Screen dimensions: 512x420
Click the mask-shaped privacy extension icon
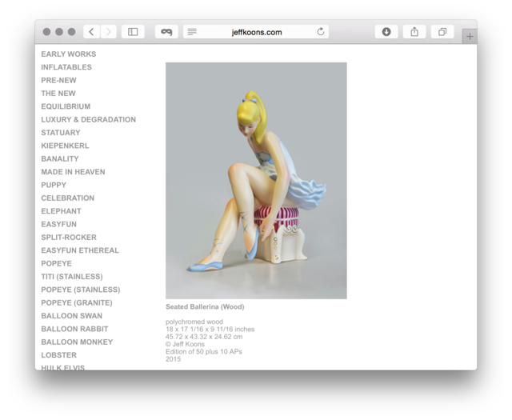(166, 32)
